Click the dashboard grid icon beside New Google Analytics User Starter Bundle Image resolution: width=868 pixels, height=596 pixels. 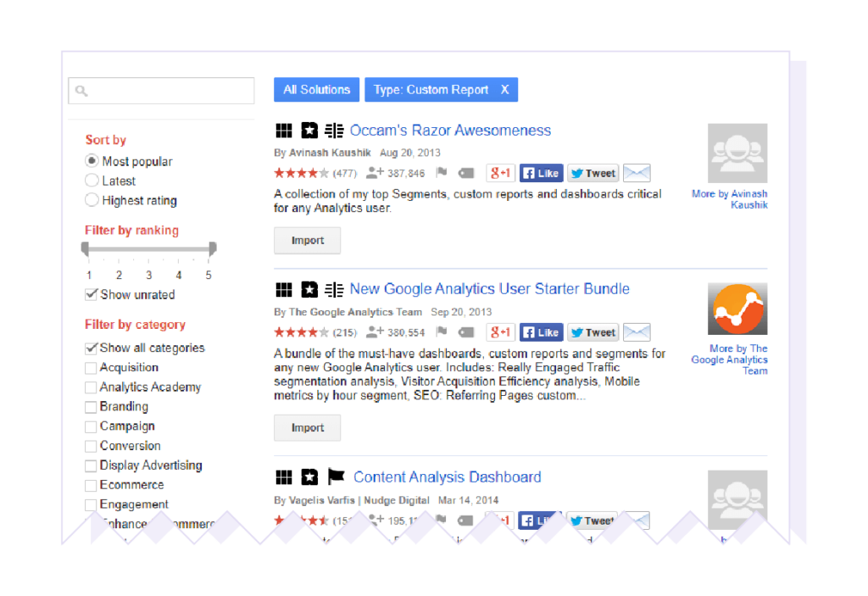pos(283,289)
